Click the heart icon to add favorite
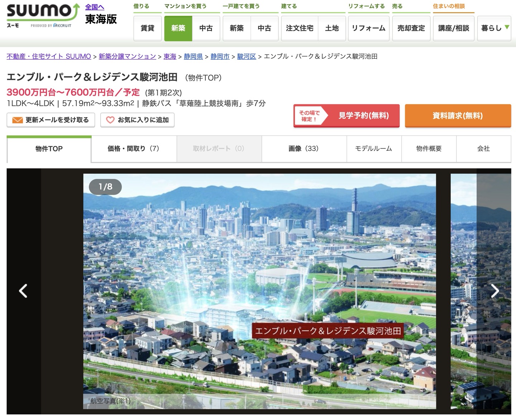Image resolution: width=516 pixels, height=420 pixels. (110, 120)
